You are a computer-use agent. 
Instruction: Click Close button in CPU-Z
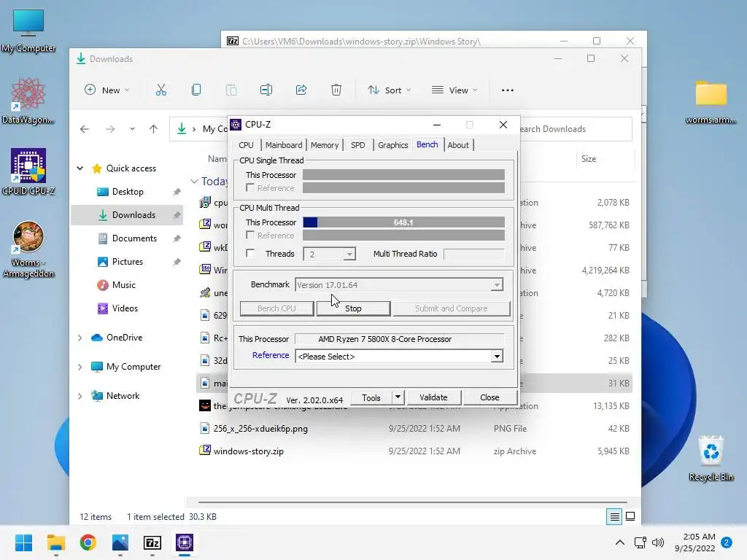(489, 397)
